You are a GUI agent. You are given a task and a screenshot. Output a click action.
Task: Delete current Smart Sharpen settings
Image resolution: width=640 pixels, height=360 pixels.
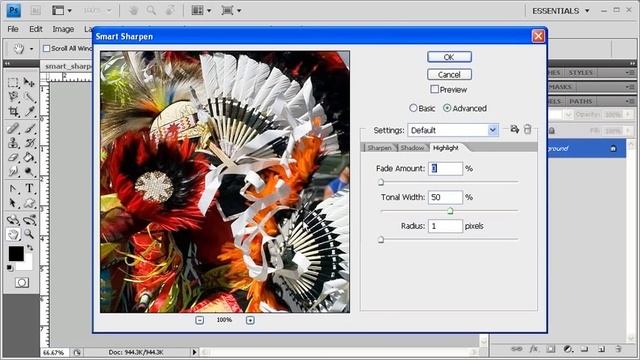pyautogui.click(x=527, y=129)
